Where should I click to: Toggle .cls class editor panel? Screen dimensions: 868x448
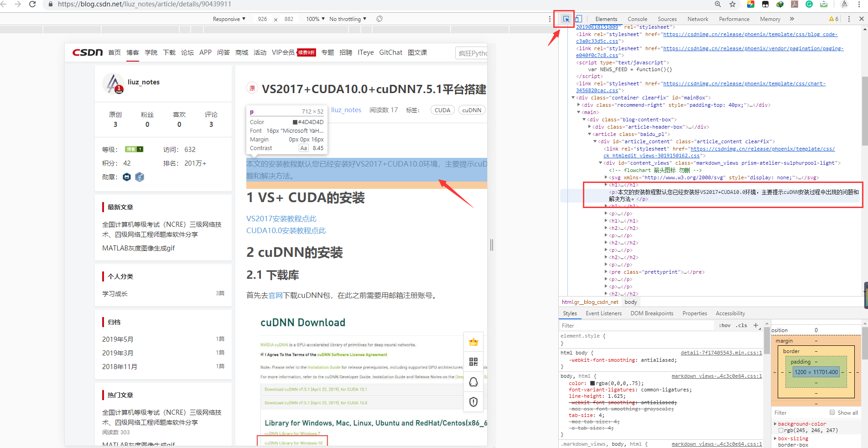pyautogui.click(x=742, y=325)
